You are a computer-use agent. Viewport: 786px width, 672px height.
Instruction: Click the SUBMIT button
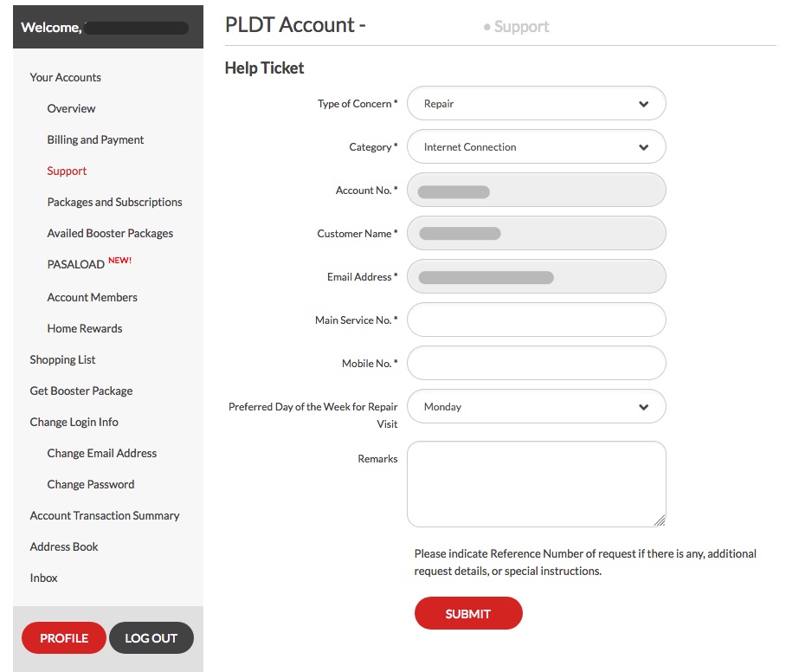[468, 613]
